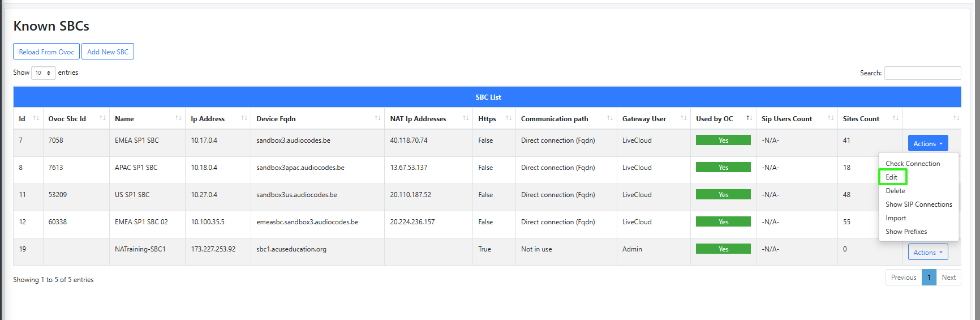This screenshot has width=980, height=320.
Task: Focus the Search input field
Action: (x=922, y=73)
